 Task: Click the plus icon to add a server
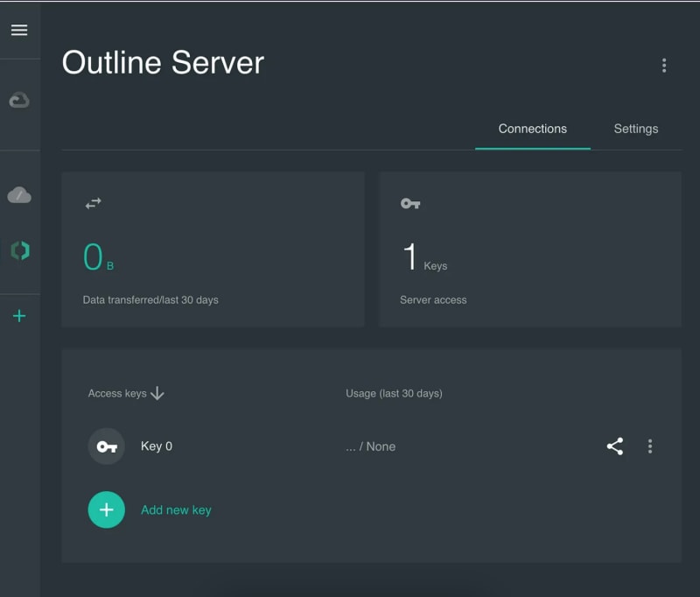[19, 316]
